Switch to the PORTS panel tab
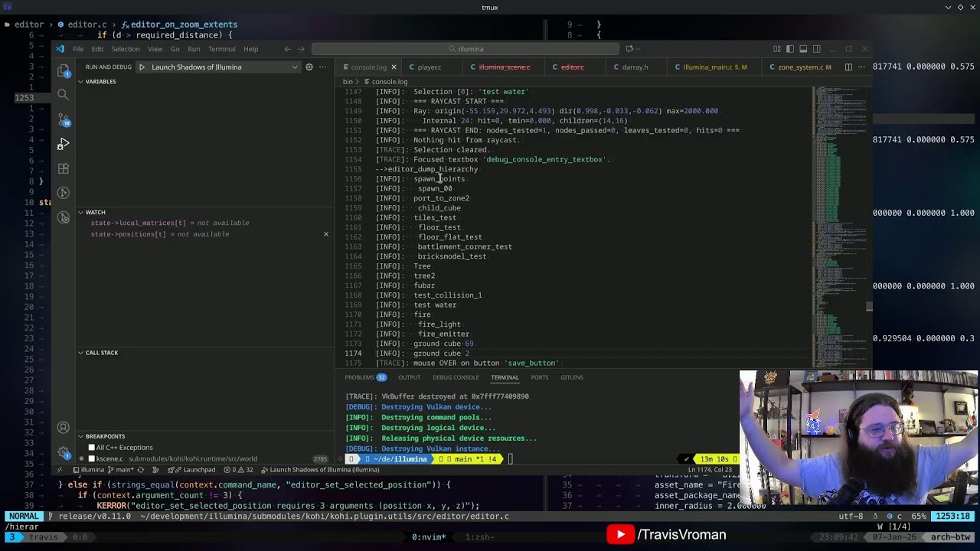Image resolution: width=980 pixels, height=551 pixels. [x=540, y=377]
